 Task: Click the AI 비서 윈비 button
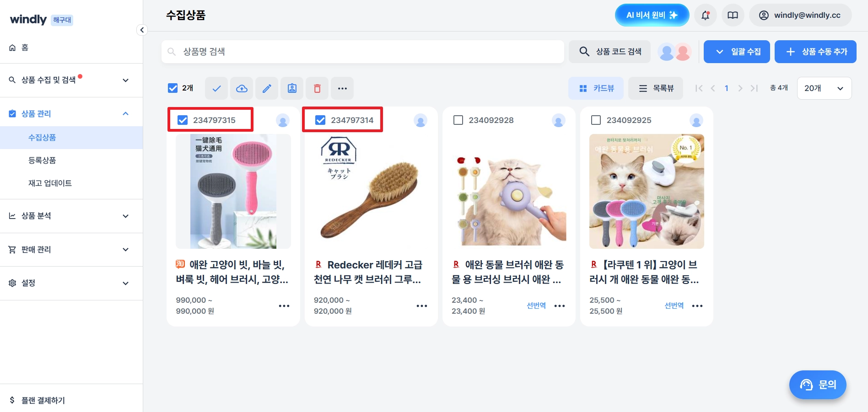[x=652, y=15]
